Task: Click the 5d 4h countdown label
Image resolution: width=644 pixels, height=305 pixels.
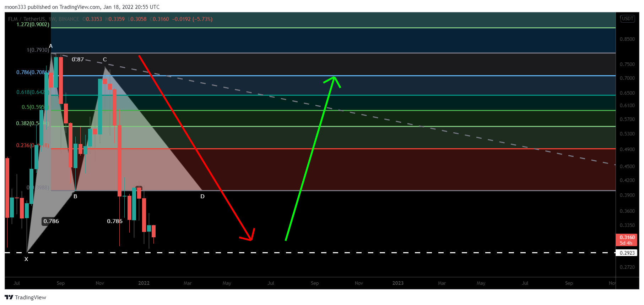Action: (626, 243)
